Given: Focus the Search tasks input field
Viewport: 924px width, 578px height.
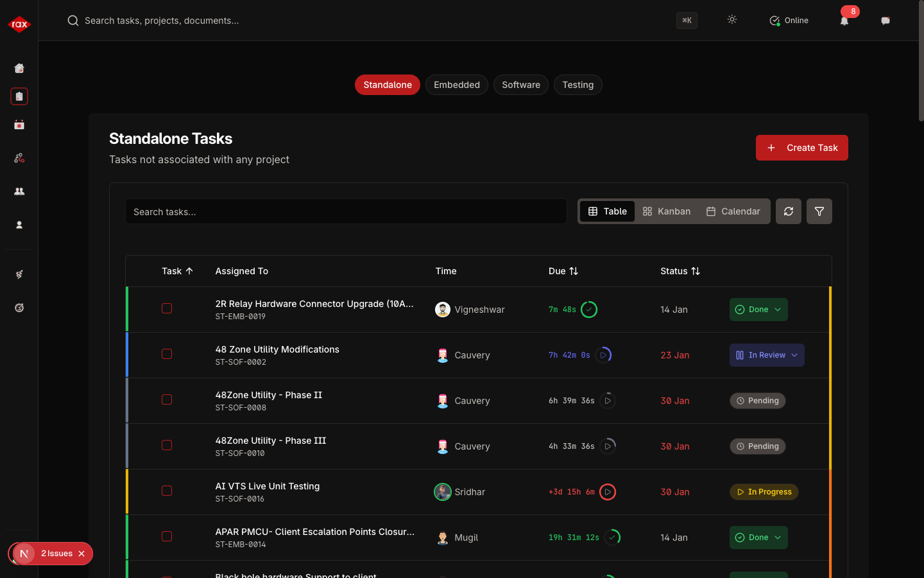Looking at the screenshot, I should (x=346, y=211).
